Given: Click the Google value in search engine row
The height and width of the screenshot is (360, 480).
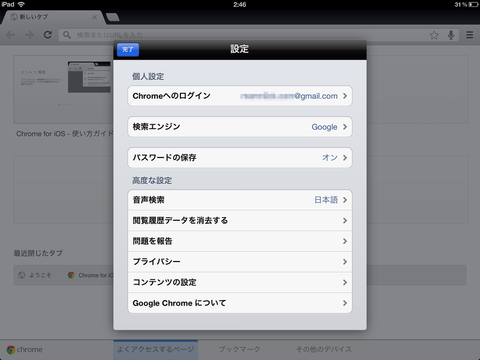Looking at the screenshot, I should 324,127.
